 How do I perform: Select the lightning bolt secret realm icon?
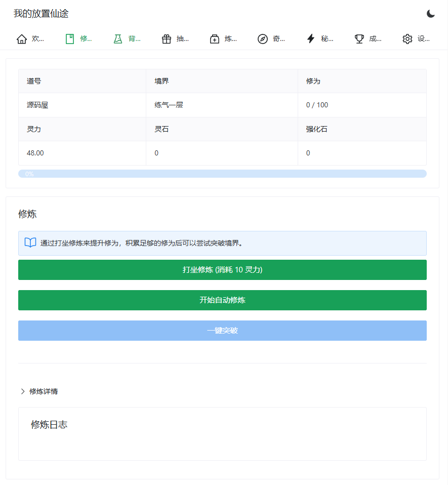click(x=311, y=39)
